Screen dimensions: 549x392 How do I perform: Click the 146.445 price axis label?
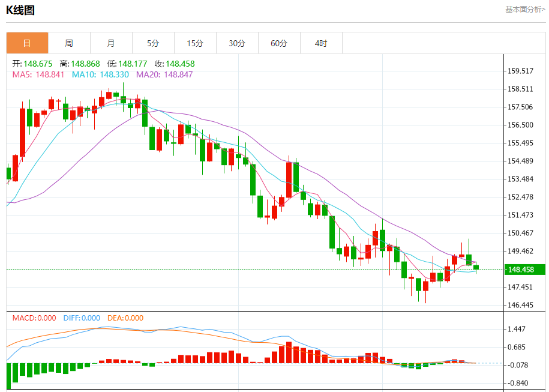click(x=520, y=305)
